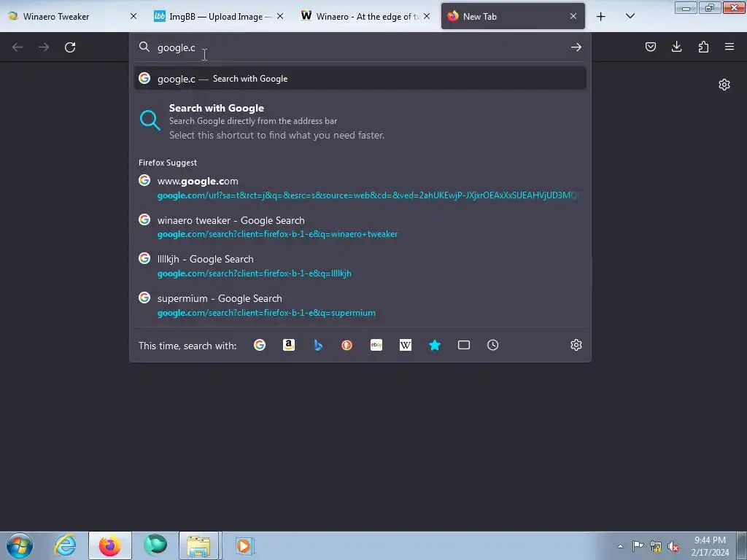This screenshot has height=560, width=747.
Task: Open Windows Explorer from the taskbar
Action: tap(199, 545)
